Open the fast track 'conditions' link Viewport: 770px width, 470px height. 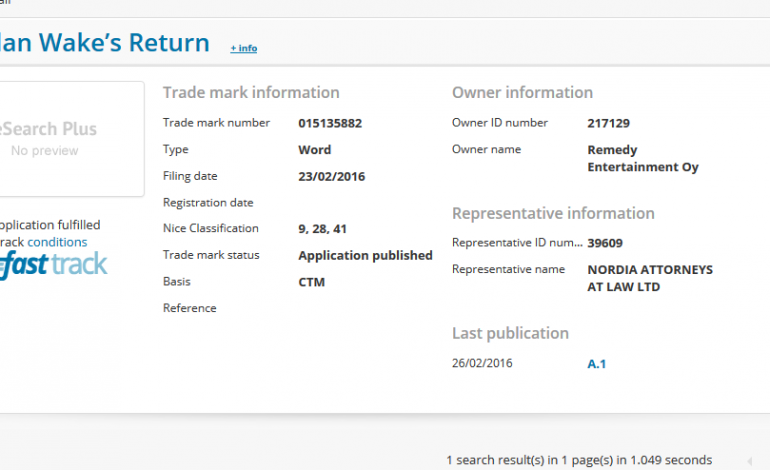[57, 242]
